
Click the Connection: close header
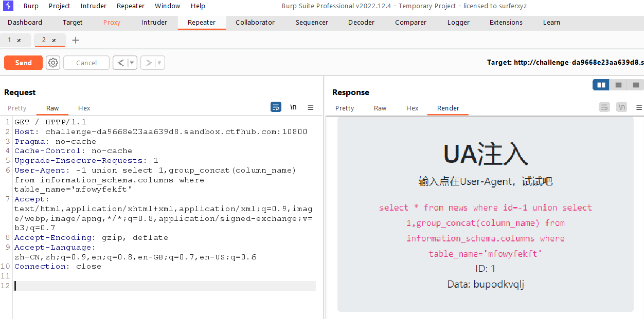click(x=58, y=266)
